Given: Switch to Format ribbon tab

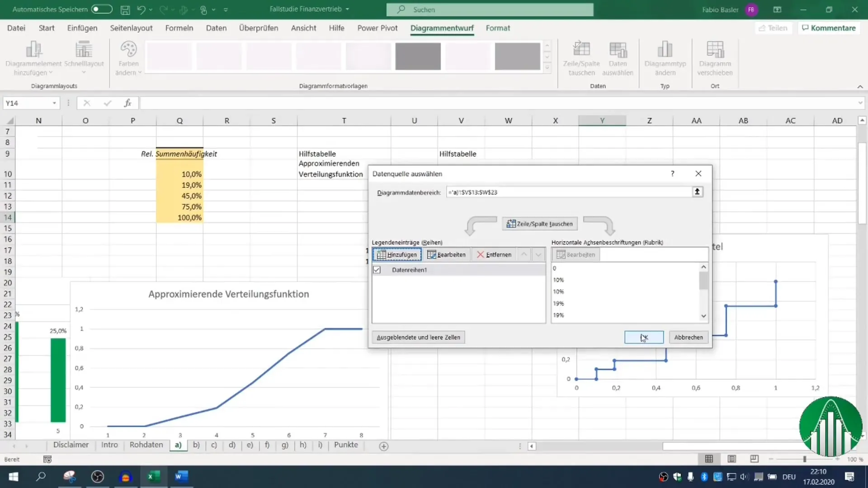Looking at the screenshot, I should click(498, 28).
